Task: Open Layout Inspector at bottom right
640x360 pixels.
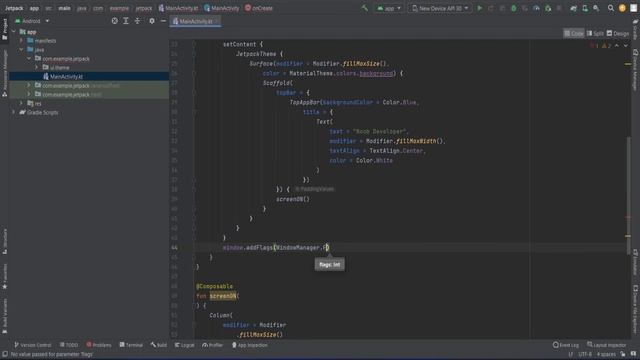Action: (606, 345)
